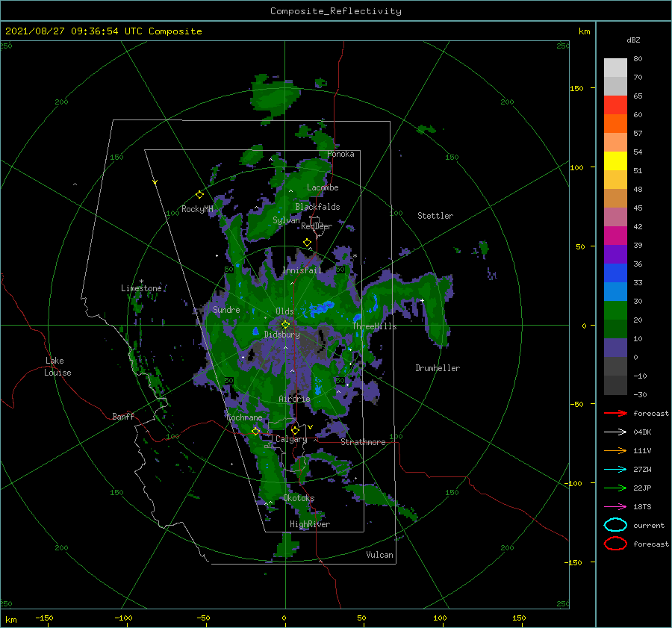Click the 111V legend label
The height and width of the screenshot is (628, 672).
click(642, 450)
